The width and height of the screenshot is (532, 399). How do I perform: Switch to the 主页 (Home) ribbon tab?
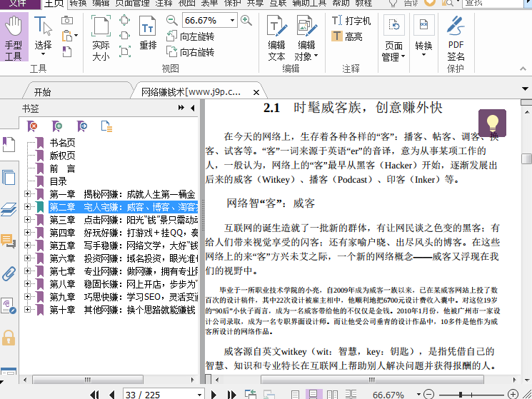[x=54, y=4]
